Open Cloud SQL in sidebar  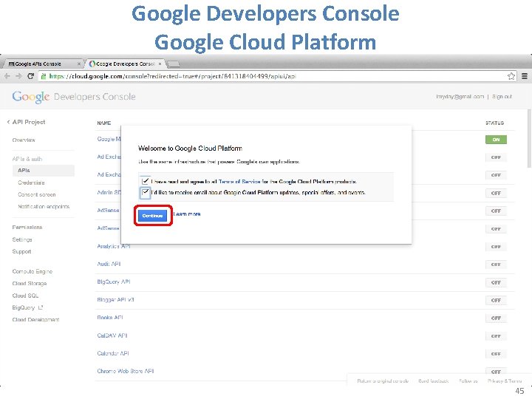click(x=25, y=296)
